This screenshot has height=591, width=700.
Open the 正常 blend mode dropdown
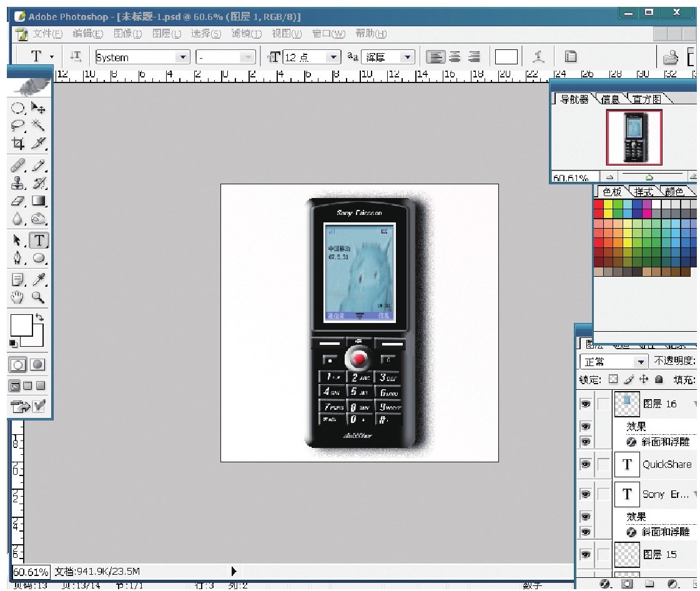coord(641,361)
